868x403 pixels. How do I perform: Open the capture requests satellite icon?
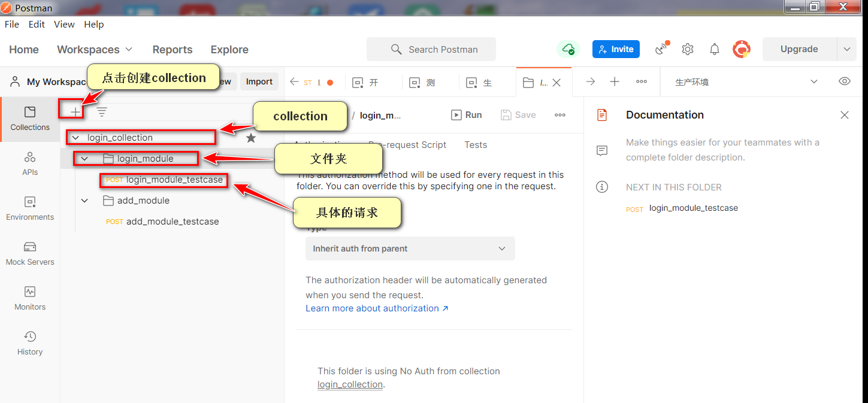[x=662, y=49]
